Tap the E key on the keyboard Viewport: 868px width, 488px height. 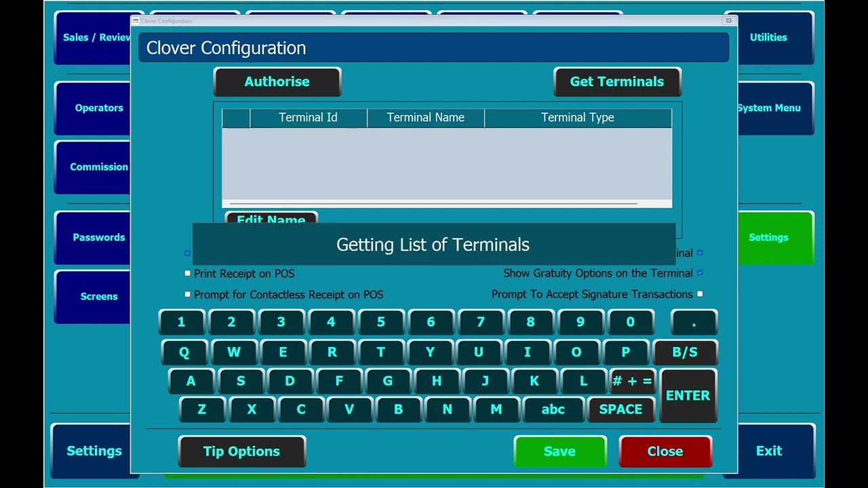click(283, 352)
